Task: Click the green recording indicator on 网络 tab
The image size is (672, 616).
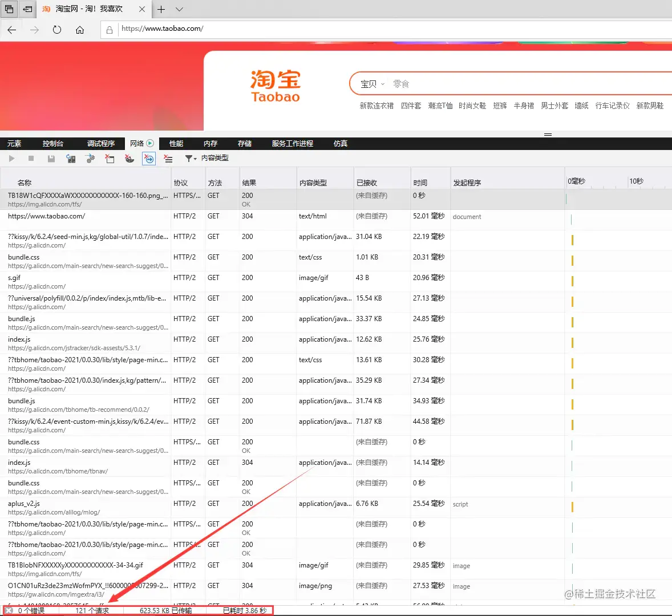Action: click(150, 144)
